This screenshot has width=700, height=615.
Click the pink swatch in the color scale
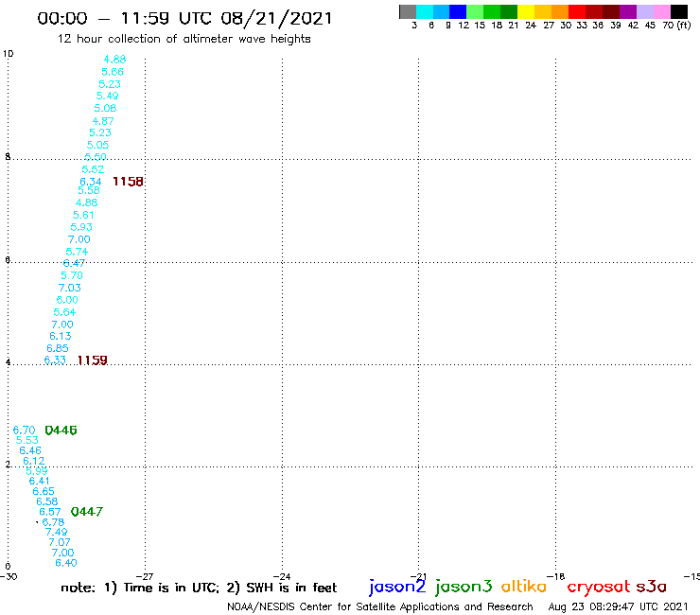pyautogui.click(x=662, y=11)
